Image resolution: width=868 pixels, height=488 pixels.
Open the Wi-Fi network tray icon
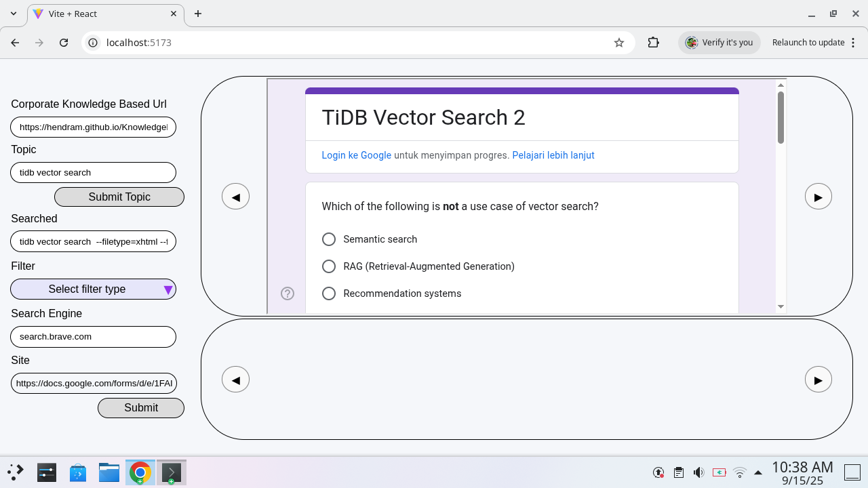pyautogui.click(x=740, y=472)
